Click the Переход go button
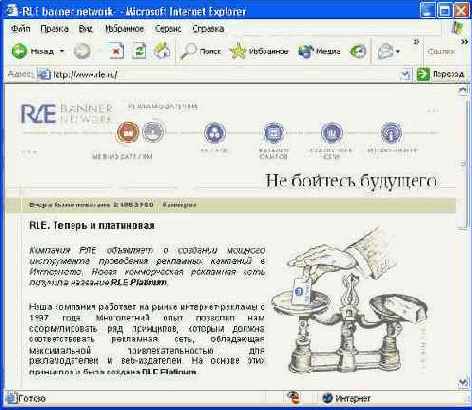The width and height of the screenshot is (472, 410). tap(440, 74)
